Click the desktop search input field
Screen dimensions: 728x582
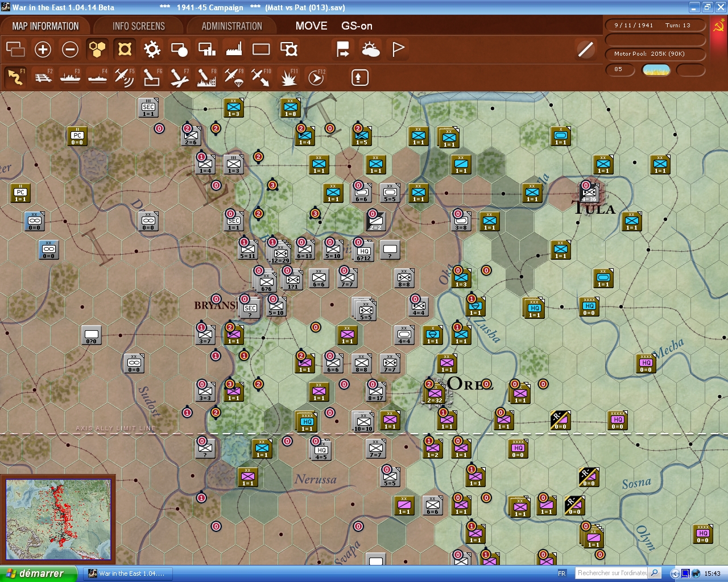pos(611,573)
